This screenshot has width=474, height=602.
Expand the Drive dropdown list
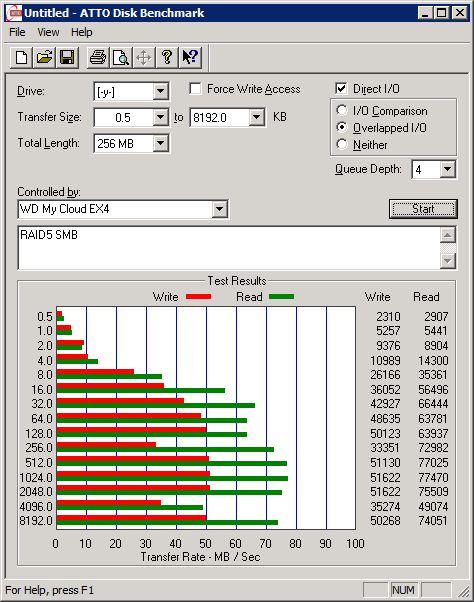160,92
